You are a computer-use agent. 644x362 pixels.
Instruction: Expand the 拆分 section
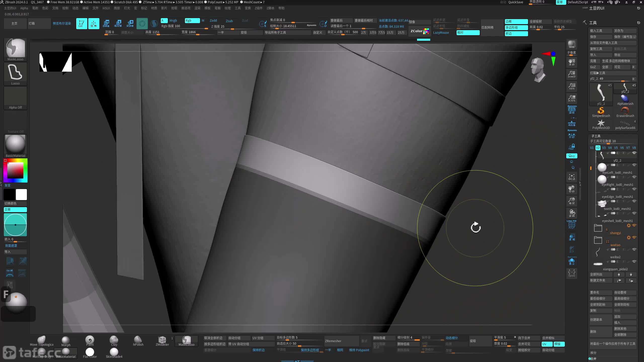593,353
